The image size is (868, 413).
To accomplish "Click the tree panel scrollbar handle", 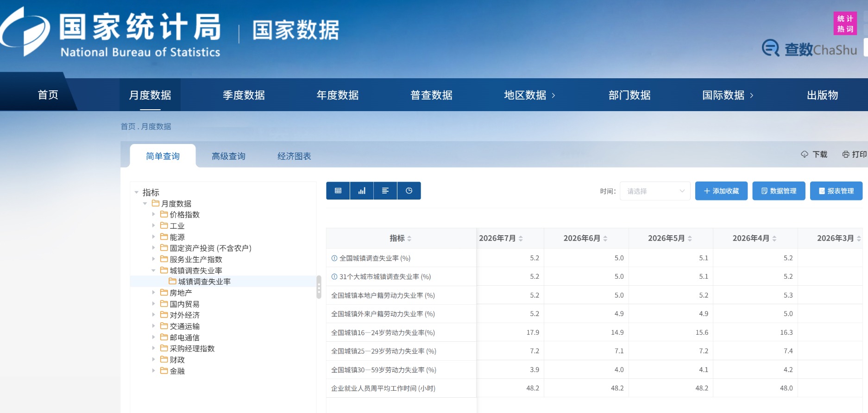I will [319, 287].
